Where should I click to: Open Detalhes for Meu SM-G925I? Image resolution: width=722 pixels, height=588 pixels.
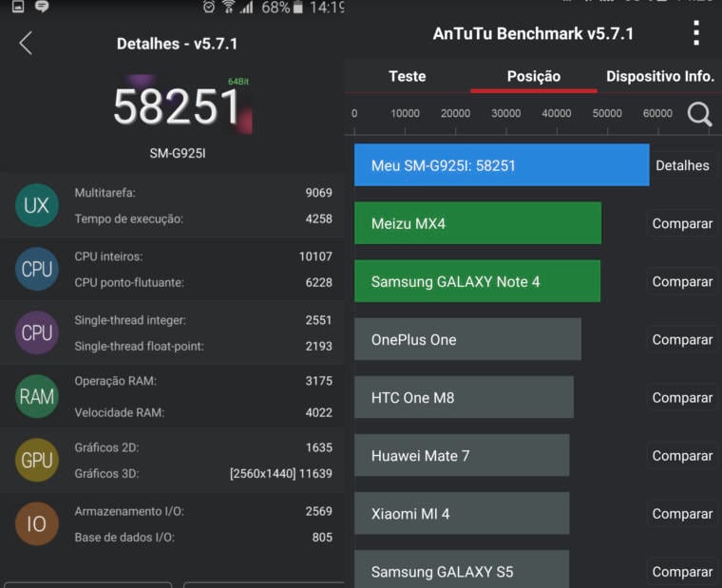pyautogui.click(x=682, y=165)
